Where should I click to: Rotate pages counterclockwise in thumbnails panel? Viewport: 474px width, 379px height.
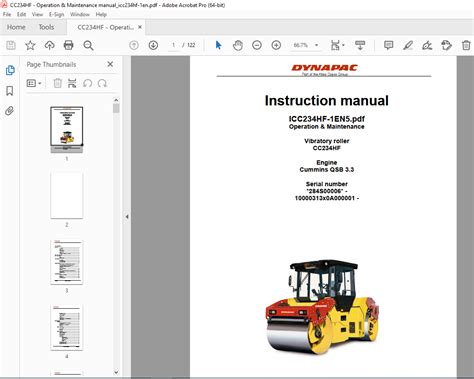coord(88,83)
